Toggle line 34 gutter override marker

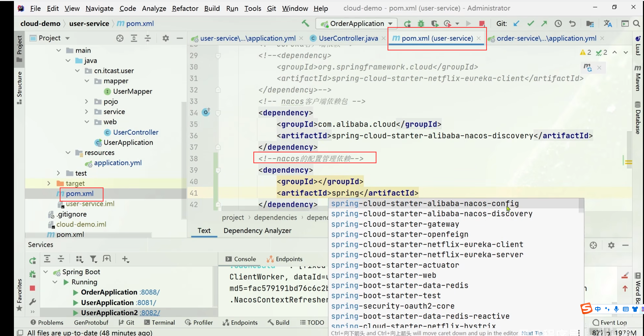(x=206, y=112)
